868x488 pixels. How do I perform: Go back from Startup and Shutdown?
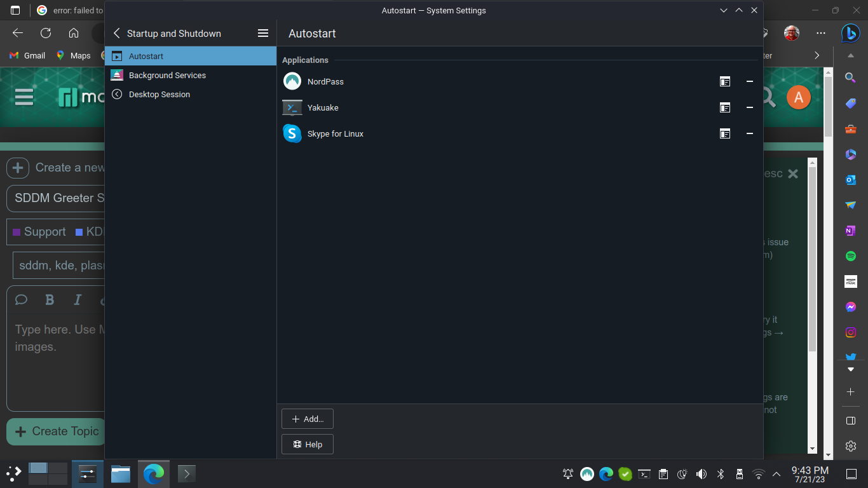click(116, 33)
